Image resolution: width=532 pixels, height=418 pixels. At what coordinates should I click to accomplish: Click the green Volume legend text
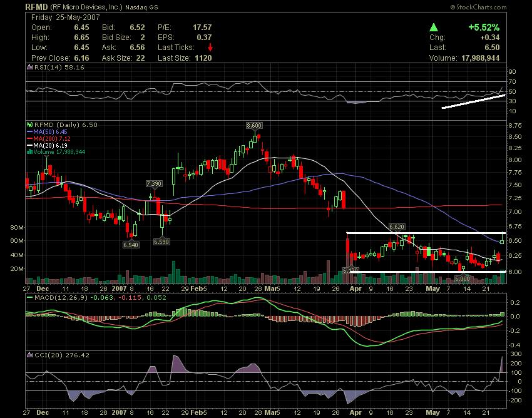tap(59, 152)
